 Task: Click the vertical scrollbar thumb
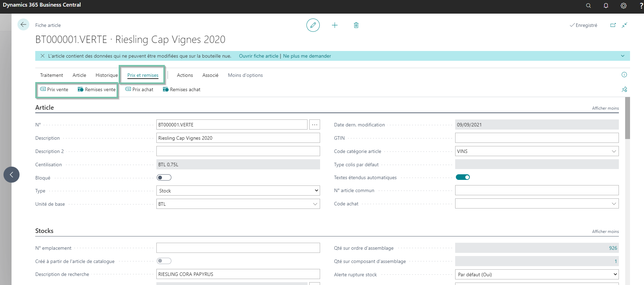point(627,118)
